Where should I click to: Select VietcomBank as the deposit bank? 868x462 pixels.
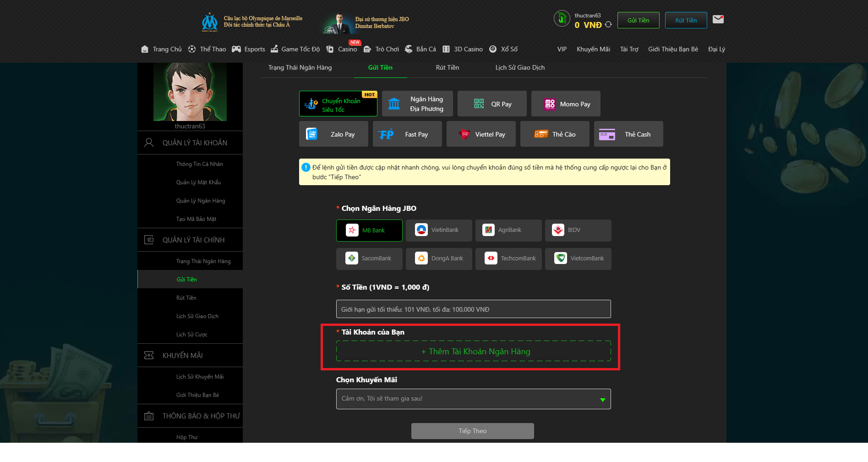click(x=578, y=258)
